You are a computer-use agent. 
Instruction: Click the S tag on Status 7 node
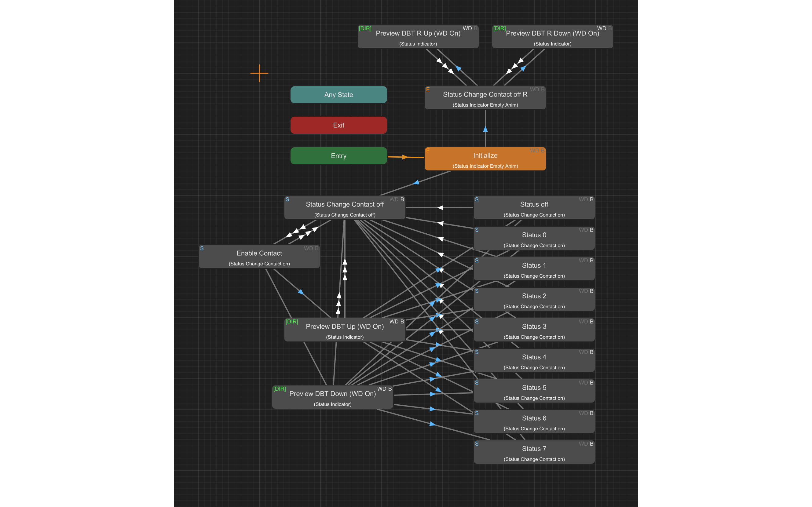(477, 443)
